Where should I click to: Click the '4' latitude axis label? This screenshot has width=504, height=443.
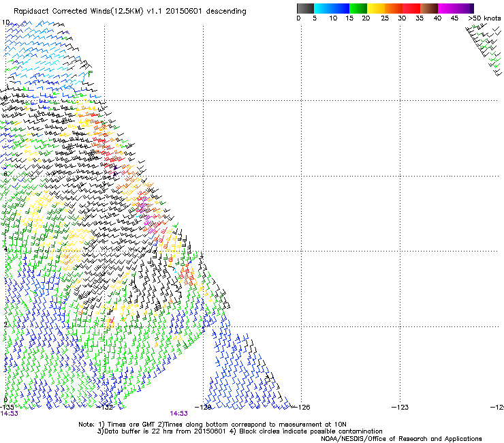(x=5, y=249)
